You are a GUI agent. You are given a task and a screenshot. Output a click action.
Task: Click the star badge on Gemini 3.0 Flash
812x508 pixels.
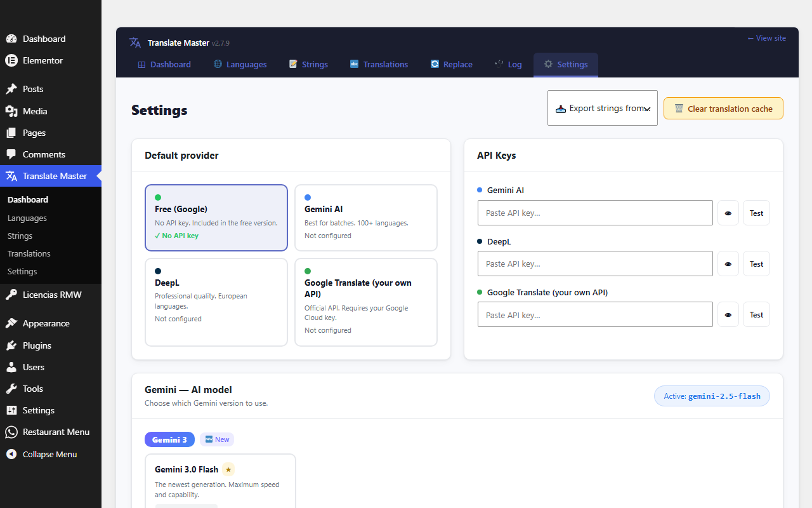pyautogui.click(x=228, y=469)
